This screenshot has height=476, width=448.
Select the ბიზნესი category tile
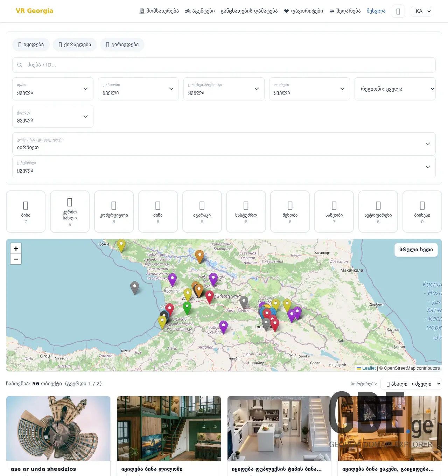point(422,211)
